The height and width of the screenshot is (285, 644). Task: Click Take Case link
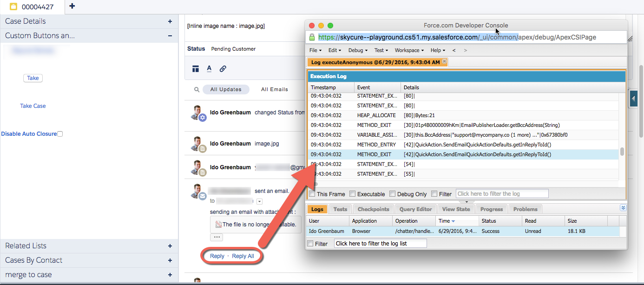[x=33, y=106]
